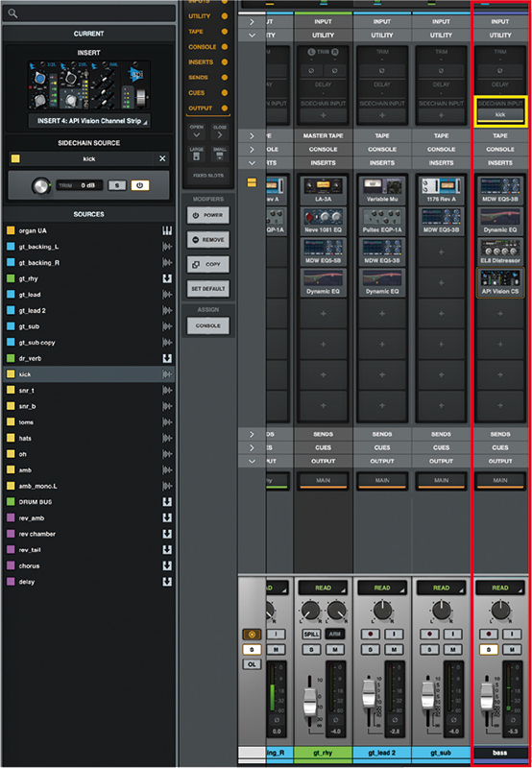
Task: Collapse the UTILITY row chevron
Action: (x=252, y=36)
